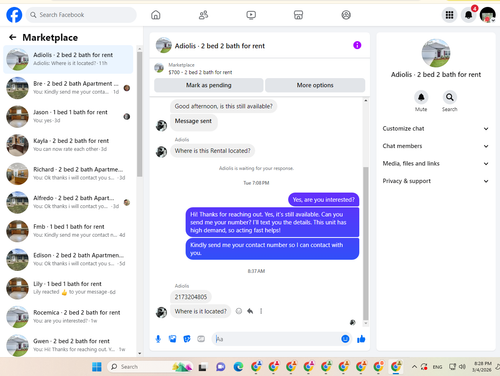Open the Video tab
The image size is (500, 376).
tap(251, 15)
